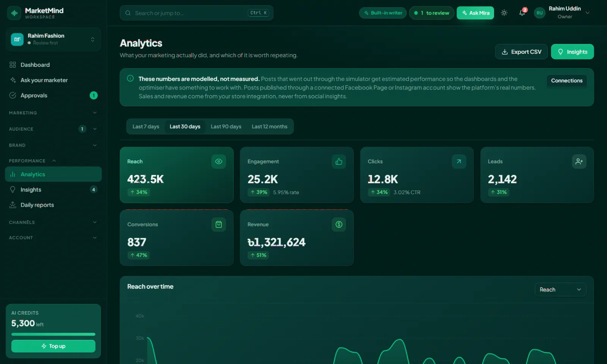
Task: Select the Analytics sidebar item
Action: tap(53, 174)
